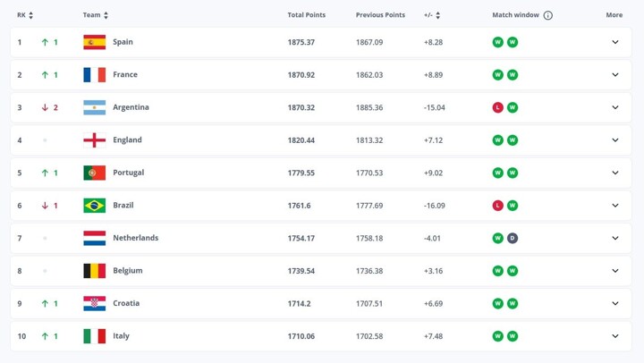Expand more details for England

614,140
